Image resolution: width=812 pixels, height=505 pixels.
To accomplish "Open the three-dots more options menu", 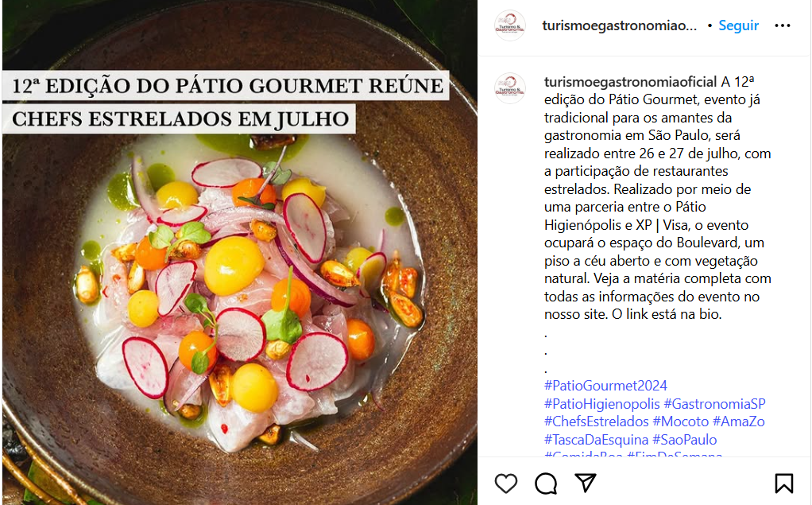I will point(783,25).
